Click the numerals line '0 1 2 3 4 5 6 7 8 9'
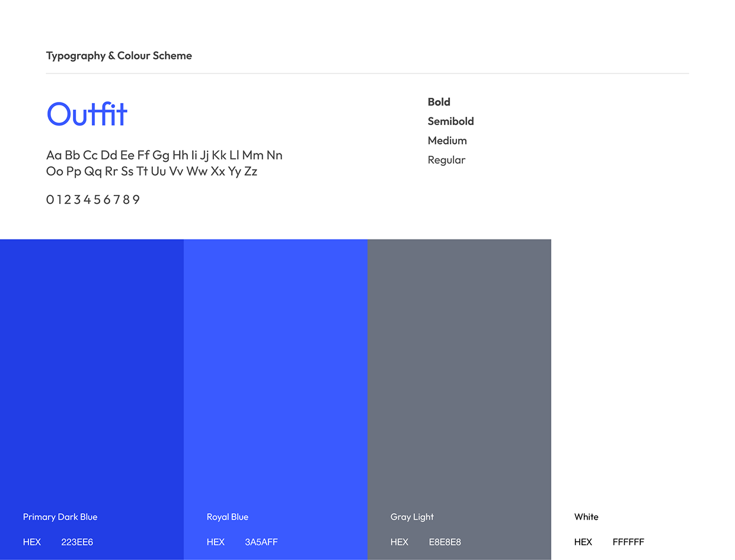 tap(93, 200)
